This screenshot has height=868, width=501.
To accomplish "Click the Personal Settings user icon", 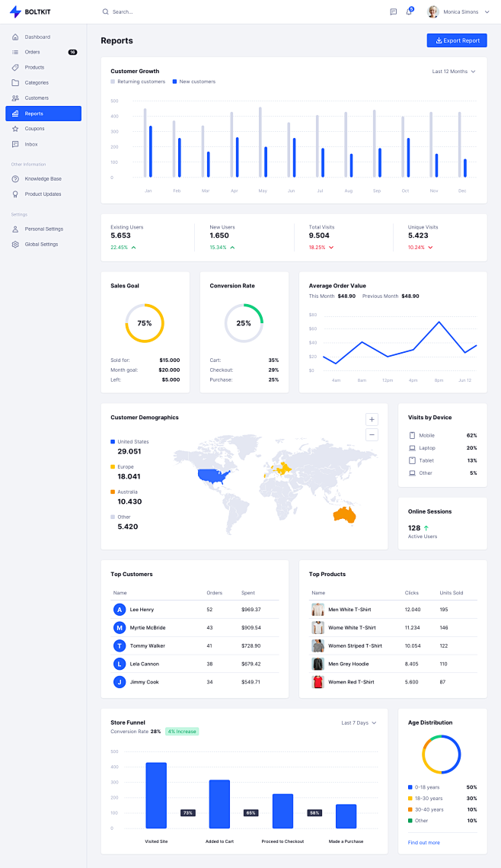I will (x=15, y=229).
